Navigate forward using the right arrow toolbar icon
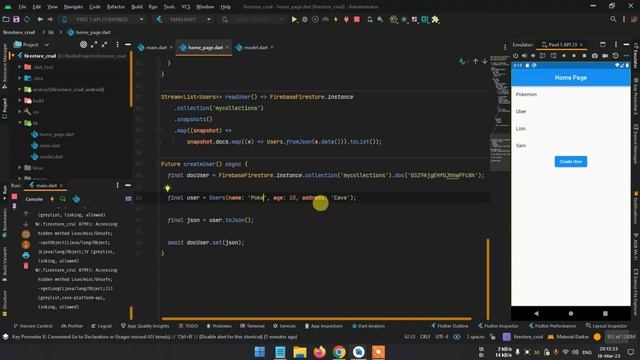This screenshot has width=640, height=360. pos(50,19)
